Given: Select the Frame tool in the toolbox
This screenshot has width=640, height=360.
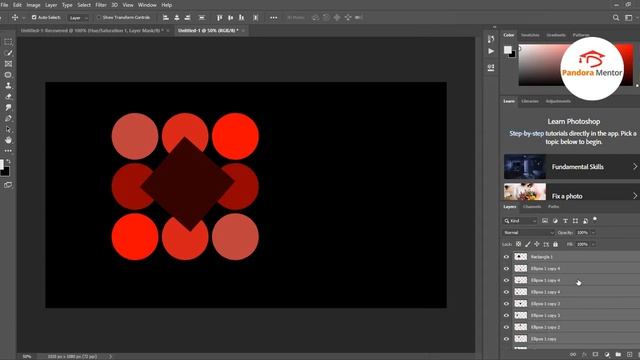Looking at the screenshot, I should (x=8, y=64).
